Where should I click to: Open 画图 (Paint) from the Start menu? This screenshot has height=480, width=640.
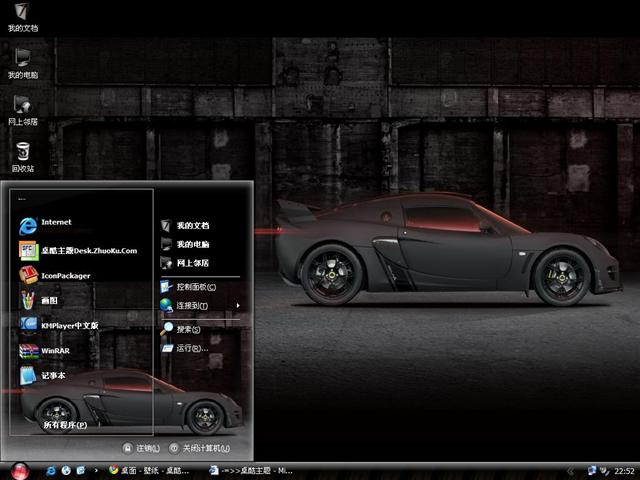click(x=48, y=300)
